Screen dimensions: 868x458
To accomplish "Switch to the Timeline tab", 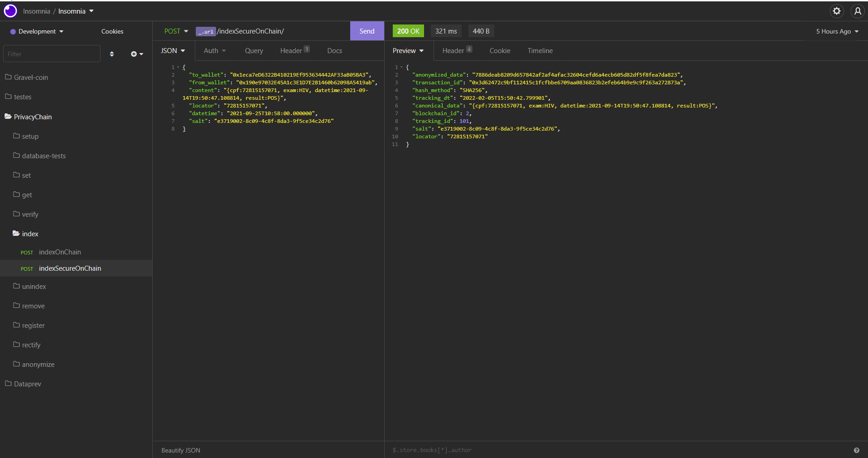I will (x=540, y=51).
